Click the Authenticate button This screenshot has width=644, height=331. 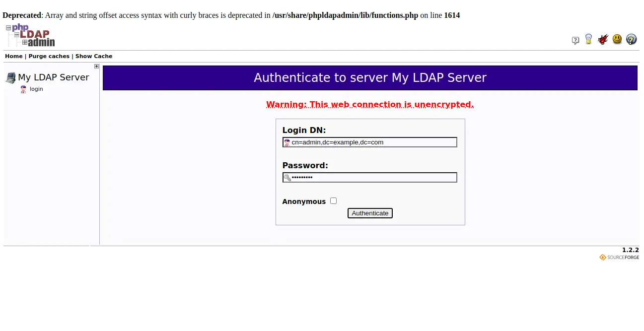[370, 213]
